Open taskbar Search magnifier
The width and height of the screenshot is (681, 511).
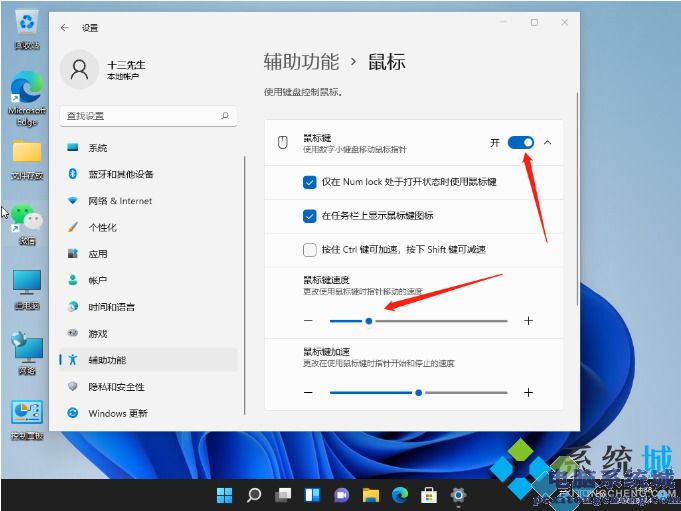tap(254, 495)
